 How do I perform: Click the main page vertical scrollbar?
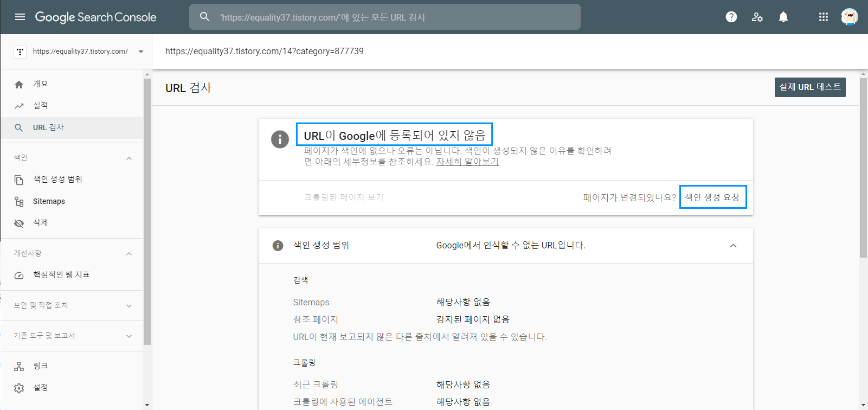tap(863, 168)
